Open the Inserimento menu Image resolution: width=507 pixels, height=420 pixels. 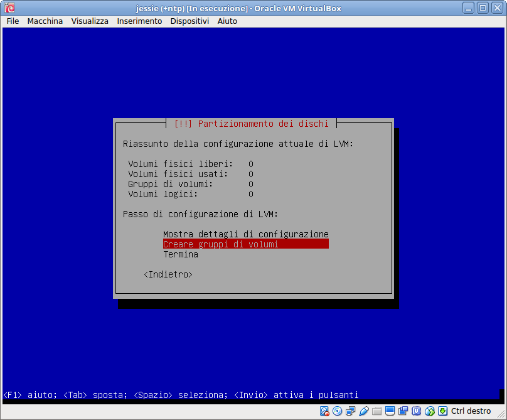pyautogui.click(x=139, y=21)
